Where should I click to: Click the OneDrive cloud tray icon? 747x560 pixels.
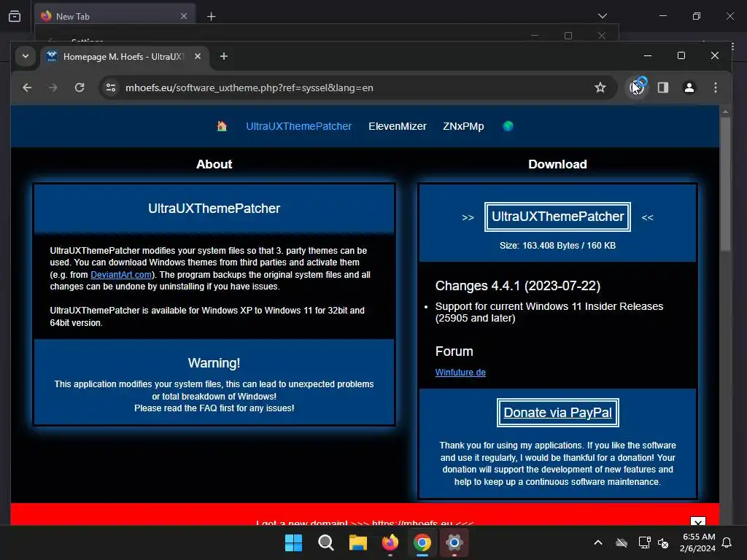[622, 542]
